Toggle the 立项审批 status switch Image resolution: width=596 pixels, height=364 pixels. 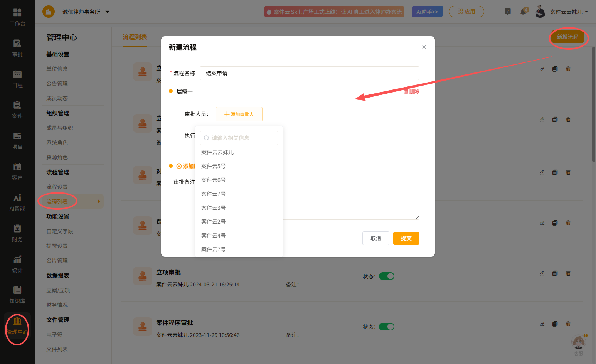pos(387,276)
